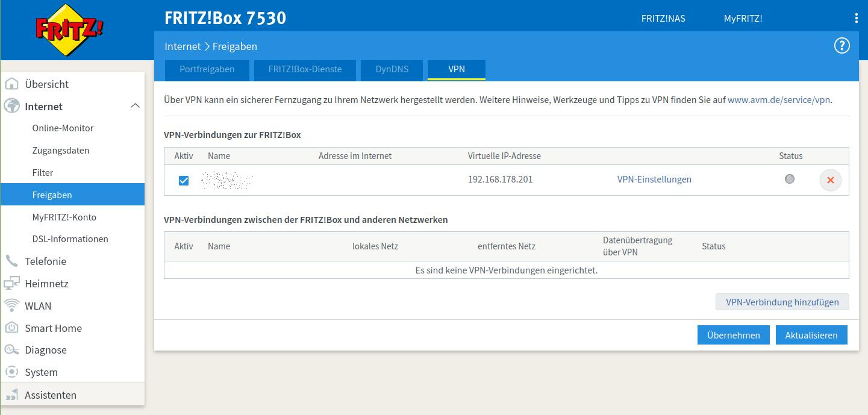868x415 pixels.
Task: Switch to the DynDNS tab
Action: click(392, 69)
